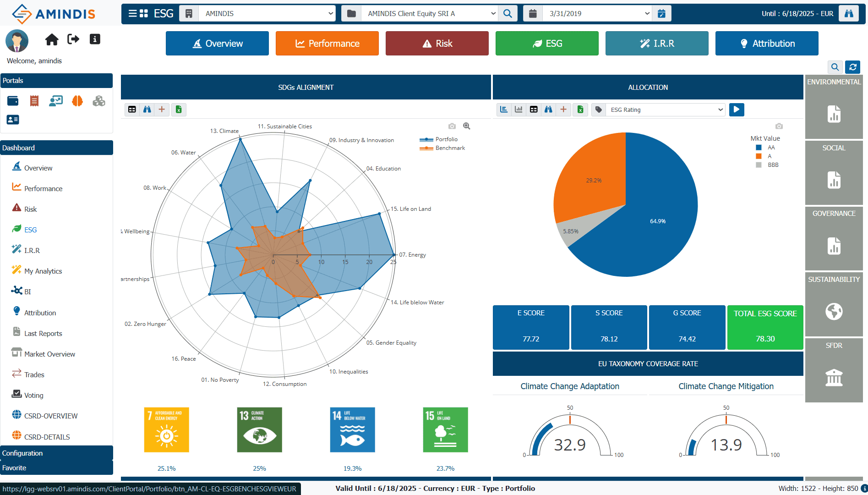Image resolution: width=868 pixels, height=495 pixels.
Task: Open CSRD-OVERVIEW in the sidebar
Action: pyautogui.click(x=51, y=416)
